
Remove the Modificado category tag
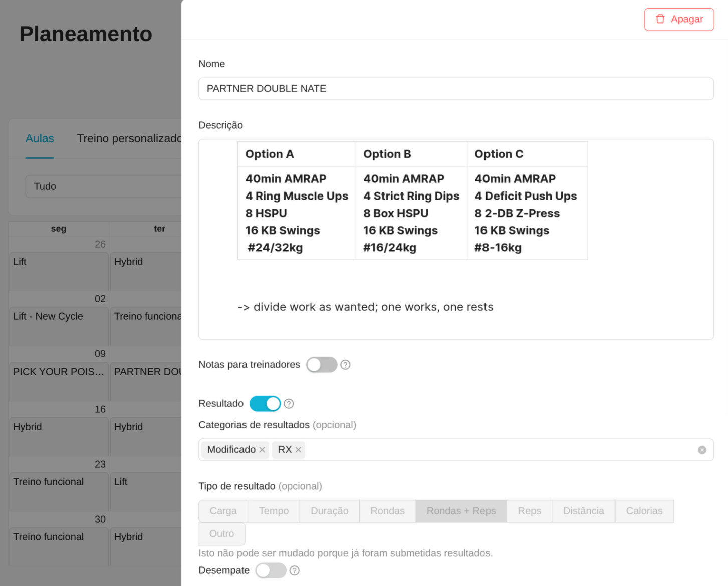pos(262,450)
